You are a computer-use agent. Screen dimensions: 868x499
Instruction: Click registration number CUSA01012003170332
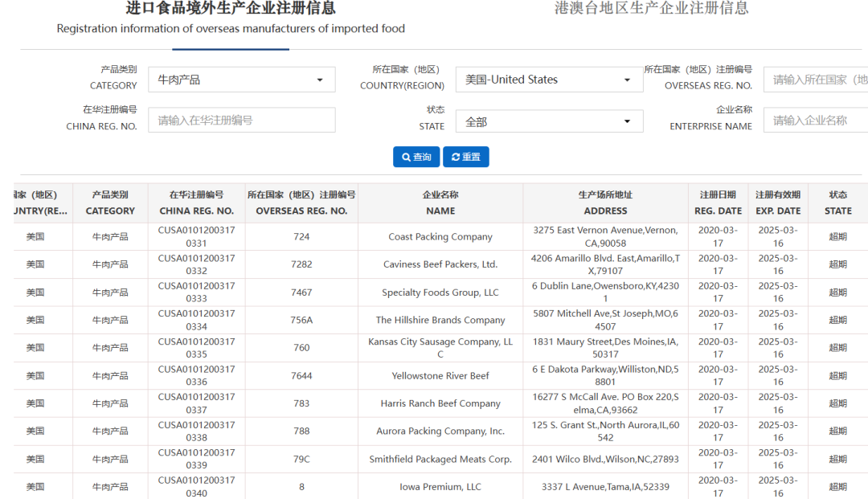tap(197, 264)
